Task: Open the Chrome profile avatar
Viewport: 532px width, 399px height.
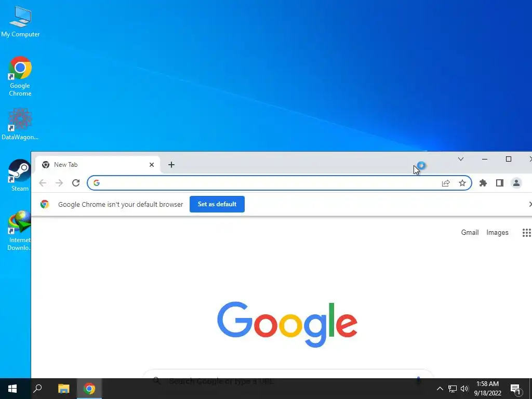Action: (516, 183)
